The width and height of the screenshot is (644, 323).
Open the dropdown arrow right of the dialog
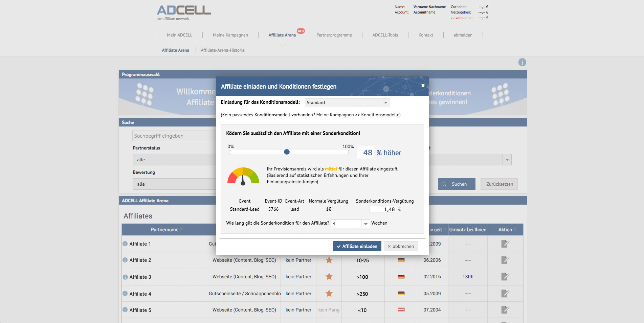[x=507, y=160]
